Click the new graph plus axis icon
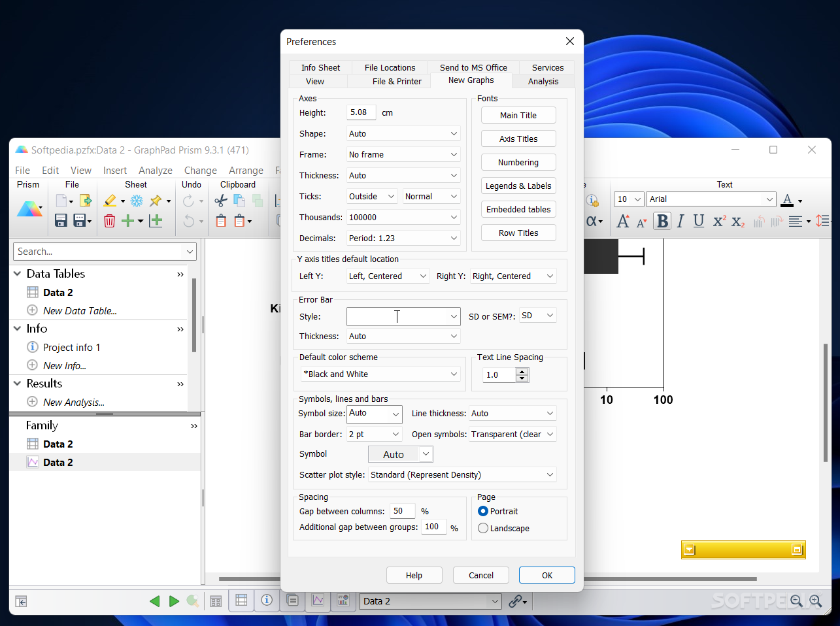840x626 pixels. click(x=156, y=221)
